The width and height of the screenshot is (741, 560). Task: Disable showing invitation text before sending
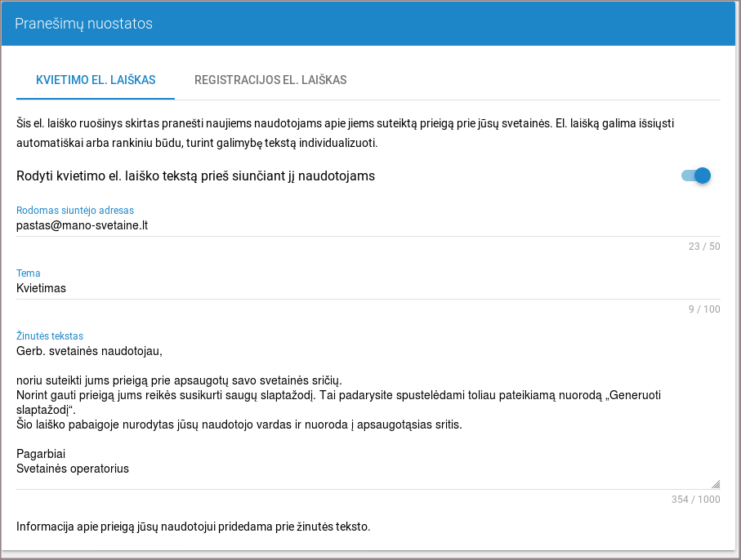point(697,176)
